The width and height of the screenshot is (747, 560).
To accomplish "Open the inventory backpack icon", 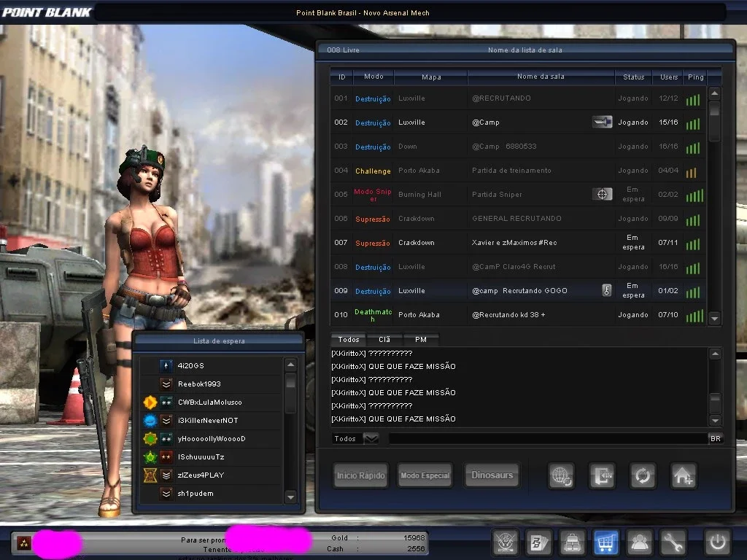I will 572,542.
